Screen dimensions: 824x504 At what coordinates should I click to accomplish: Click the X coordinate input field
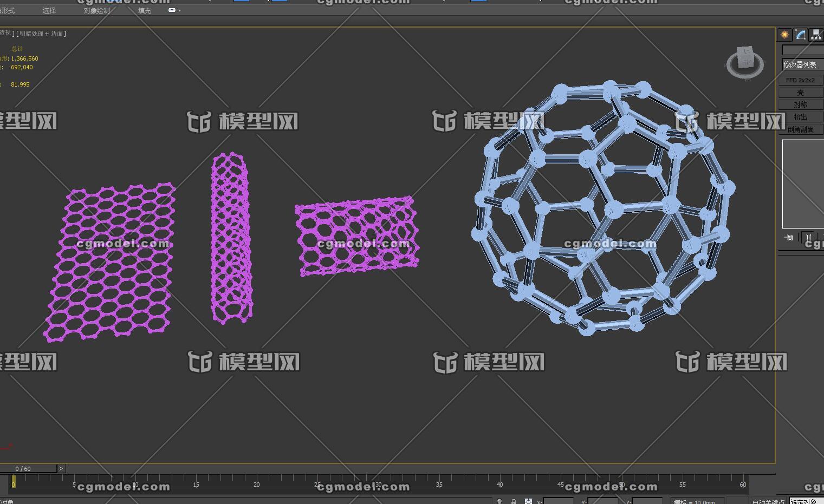pyautogui.click(x=558, y=501)
